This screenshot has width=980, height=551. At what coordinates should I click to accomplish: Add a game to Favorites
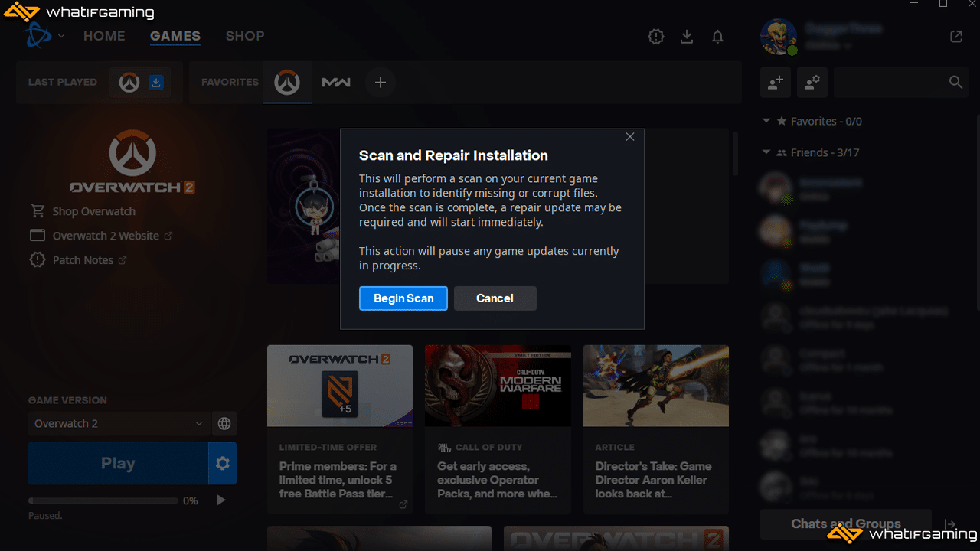pos(381,82)
